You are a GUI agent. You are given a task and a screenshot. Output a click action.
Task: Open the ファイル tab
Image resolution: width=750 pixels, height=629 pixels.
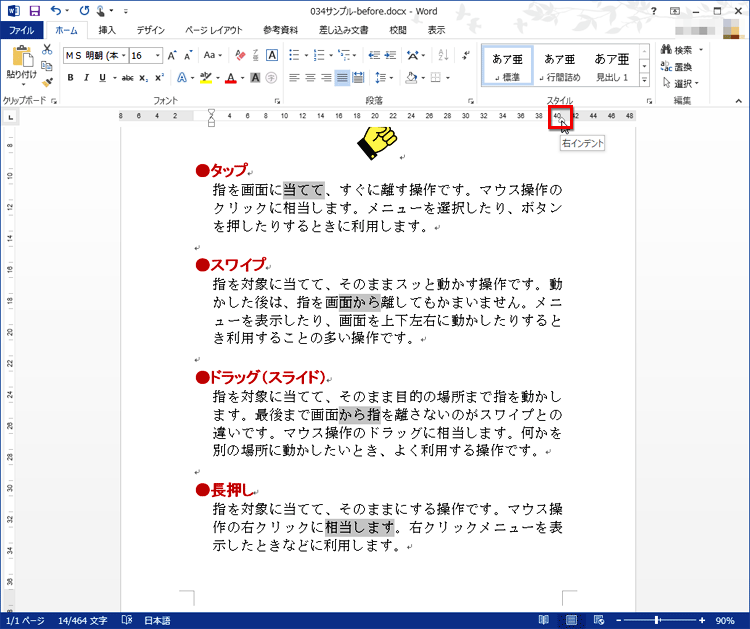click(22, 30)
